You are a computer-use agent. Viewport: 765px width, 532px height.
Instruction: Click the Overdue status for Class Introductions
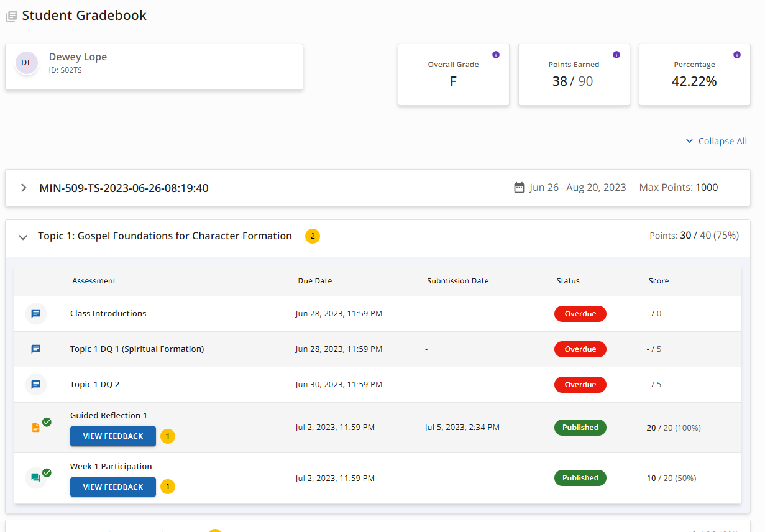tap(580, 314)
